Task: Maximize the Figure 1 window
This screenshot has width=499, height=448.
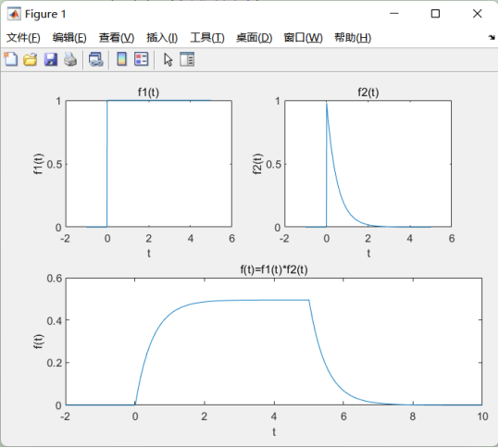Action: pyautogui.click(x=435, y=14)
